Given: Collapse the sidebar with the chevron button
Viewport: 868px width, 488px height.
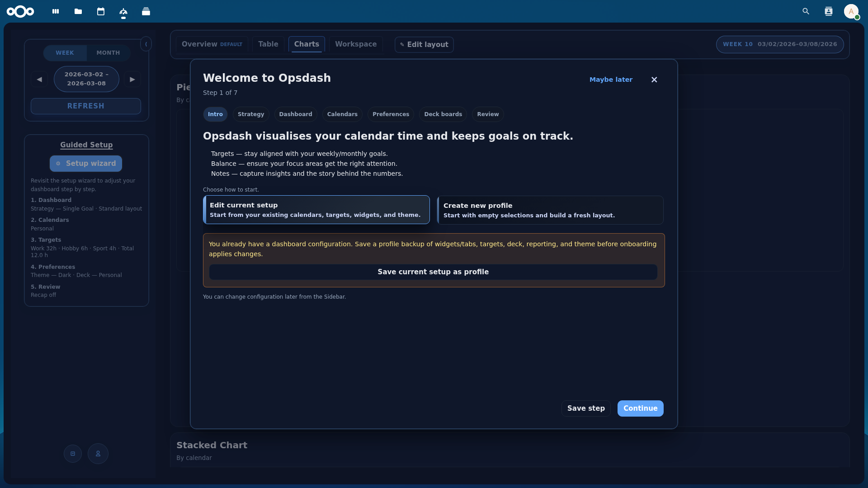Looking at the screenshot, I should tap(146, 44).
